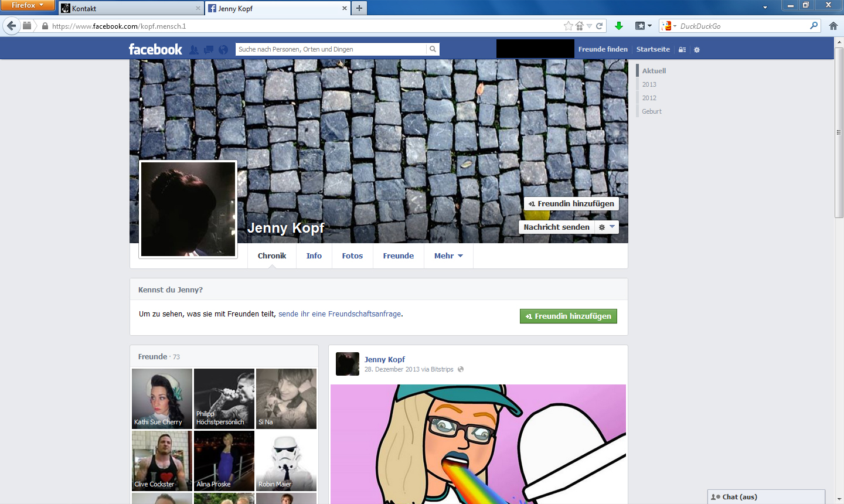Image resolution: width=844 pixels, height=504 pixels.
Task: Open the Facebook messages icon
Action: click(x=209, y=50)
